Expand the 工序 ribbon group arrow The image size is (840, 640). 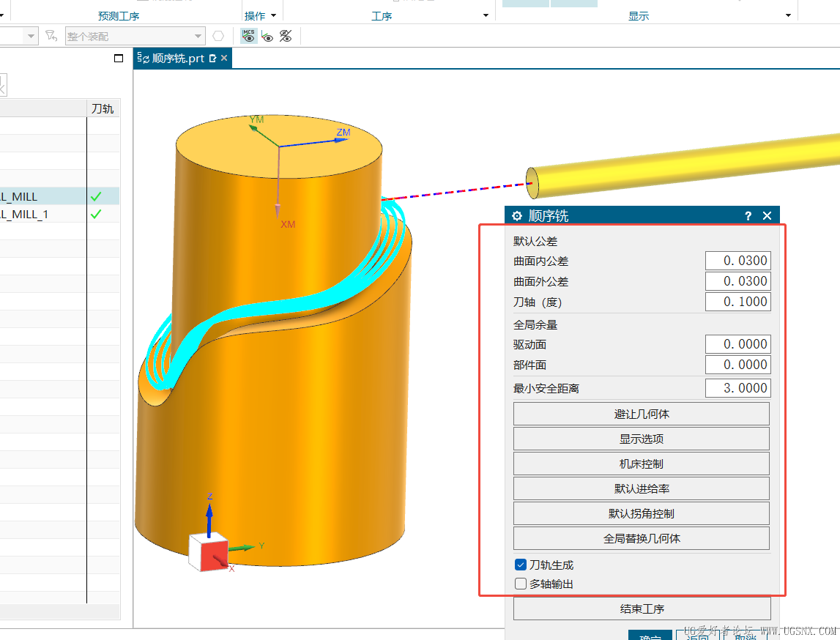[486, 15]
